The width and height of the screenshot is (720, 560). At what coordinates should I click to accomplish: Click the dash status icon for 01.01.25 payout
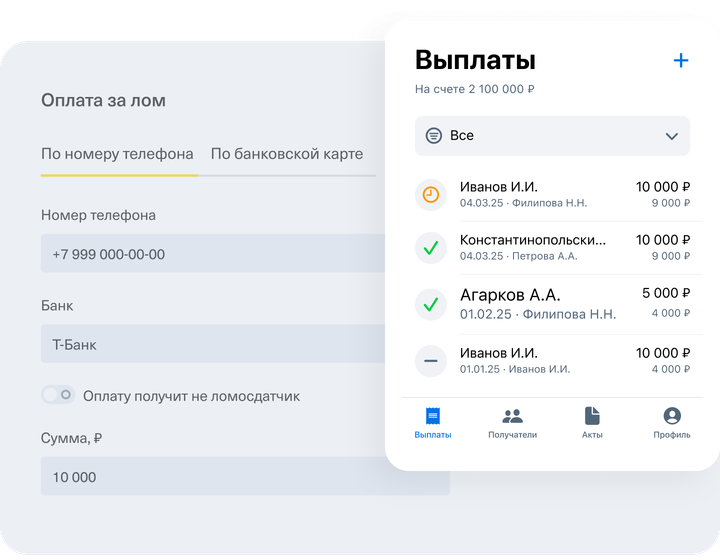click(x=431, y=361)
